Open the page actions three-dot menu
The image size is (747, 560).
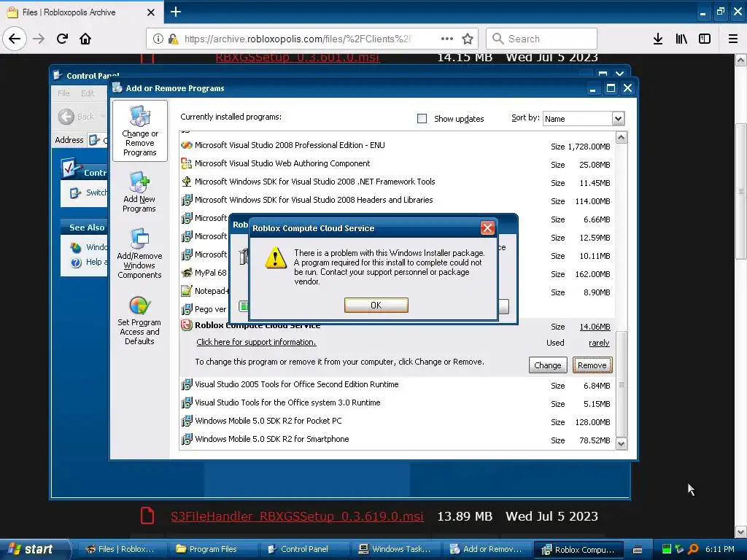(x=447, y=39)
